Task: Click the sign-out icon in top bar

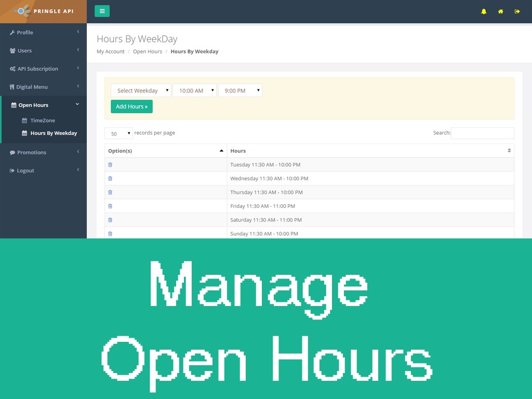Action: 517,11
